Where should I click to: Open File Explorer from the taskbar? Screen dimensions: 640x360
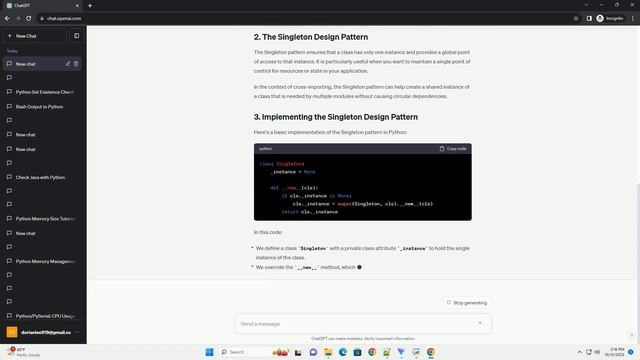click(328, 352)
